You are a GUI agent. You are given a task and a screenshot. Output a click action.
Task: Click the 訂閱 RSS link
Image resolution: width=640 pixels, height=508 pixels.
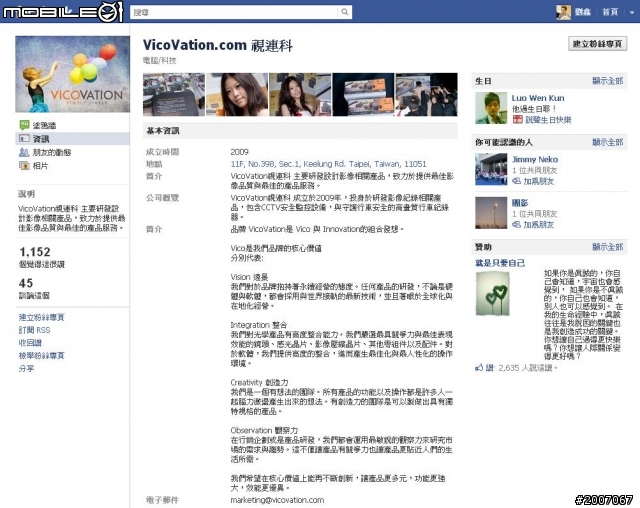click(34, 330)
